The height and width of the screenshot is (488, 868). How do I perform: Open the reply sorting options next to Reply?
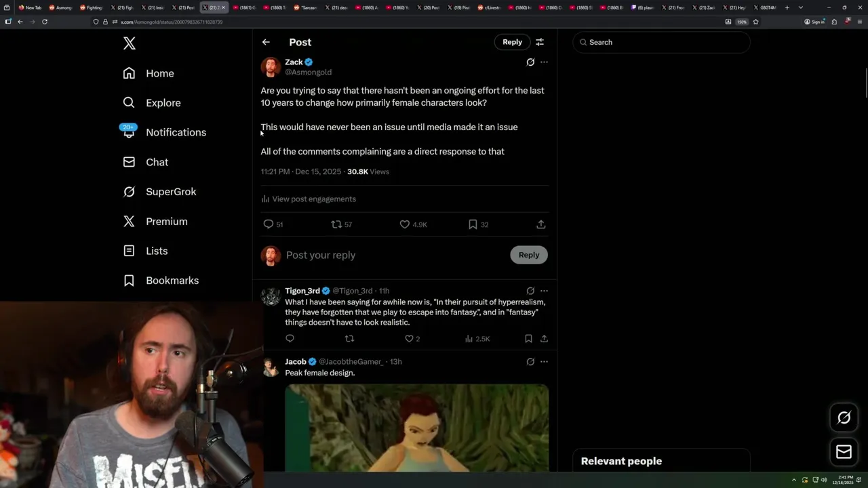click(x=540, y=42)
